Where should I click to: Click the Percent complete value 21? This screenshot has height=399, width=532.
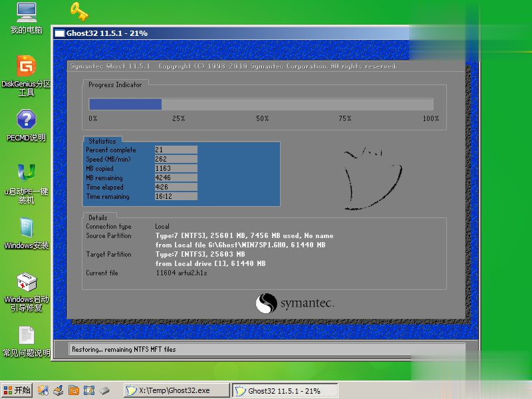pos(176,150)
